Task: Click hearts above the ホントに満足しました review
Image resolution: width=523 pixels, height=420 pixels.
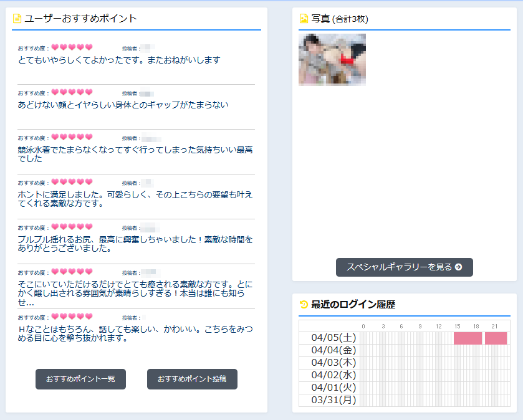Action: [x=72, y=183]
